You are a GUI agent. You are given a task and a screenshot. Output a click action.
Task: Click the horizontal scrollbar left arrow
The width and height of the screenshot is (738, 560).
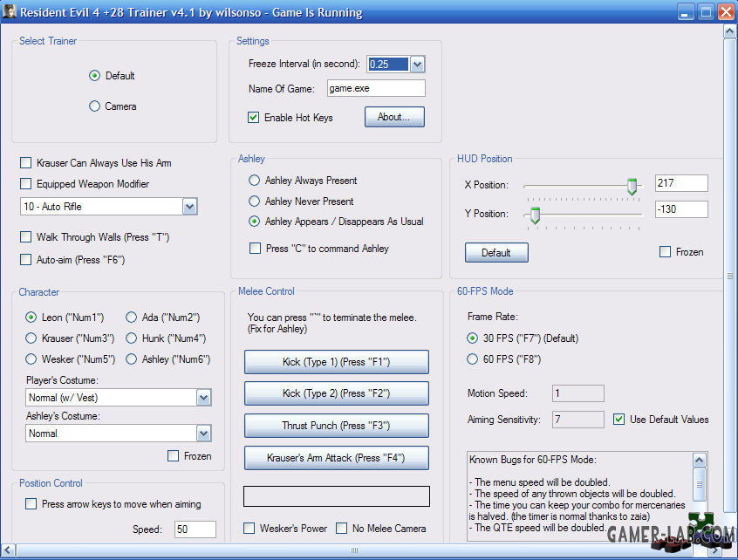pos(9,550)
